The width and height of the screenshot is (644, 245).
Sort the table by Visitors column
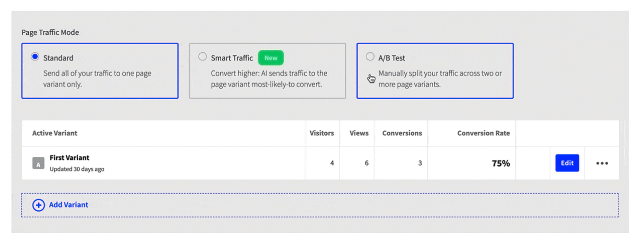(322, 133)
